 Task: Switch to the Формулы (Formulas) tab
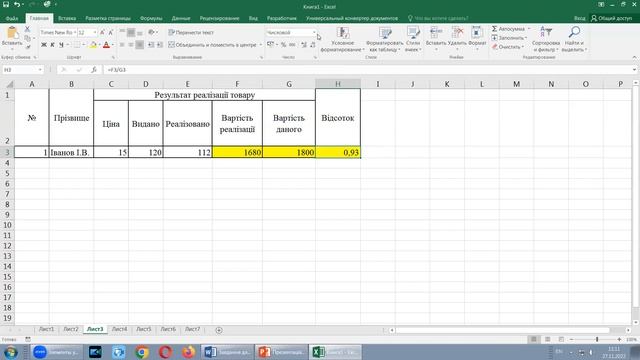pos(151,18)
